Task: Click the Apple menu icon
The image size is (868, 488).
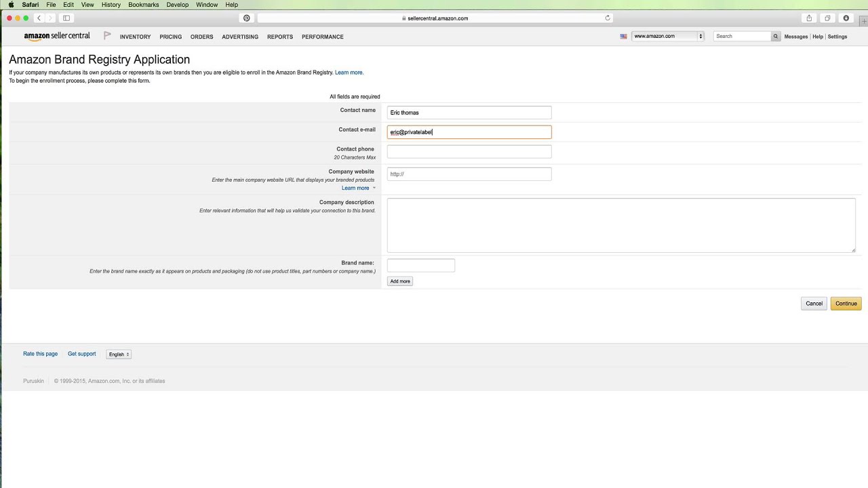Action: click(11, 5)
